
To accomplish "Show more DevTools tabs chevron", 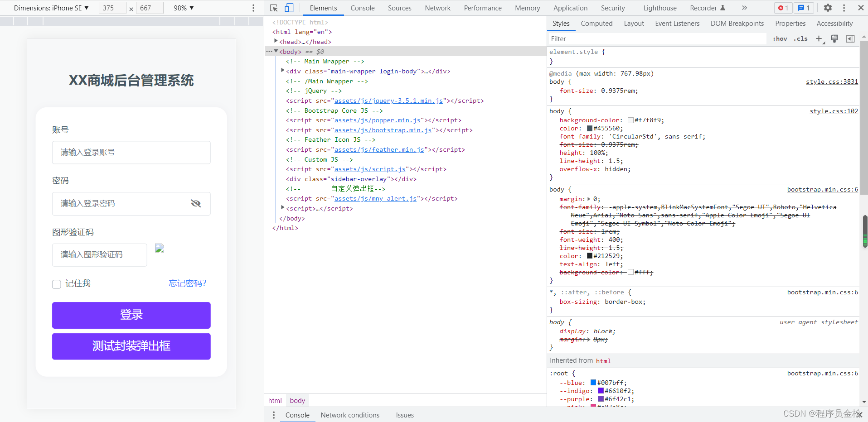I will pos(744,8).
